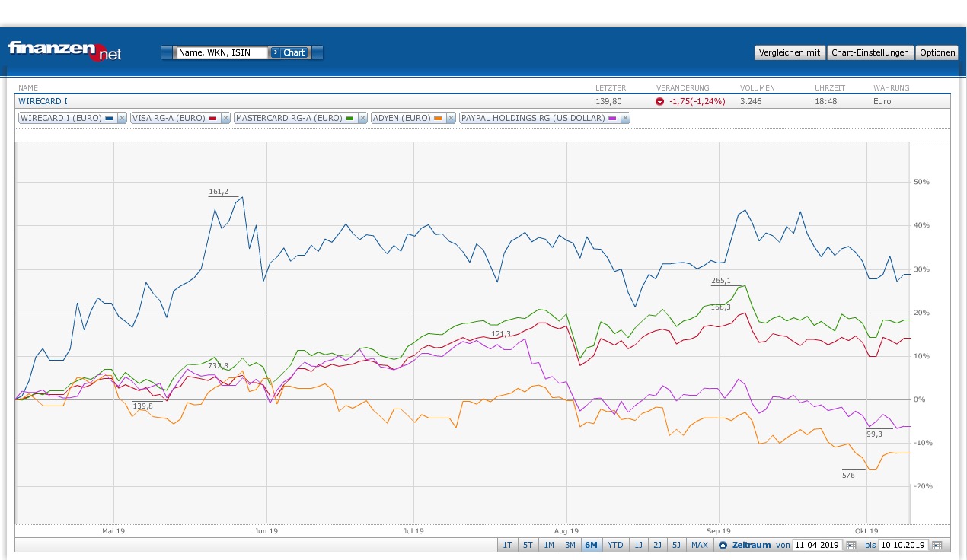Open the Optionen menu

click(937, 52)
